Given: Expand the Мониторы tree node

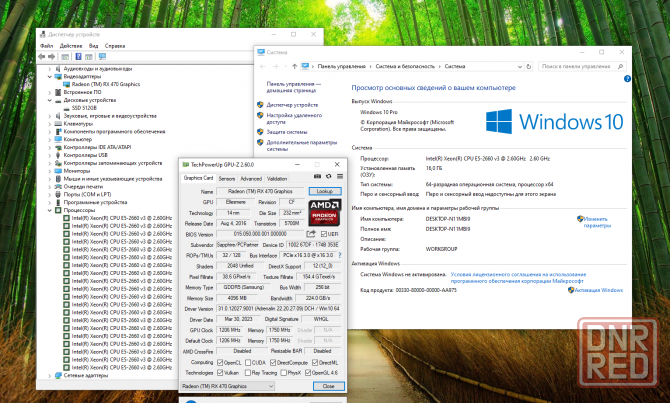Looking at the screenshot, I should 50,171.
